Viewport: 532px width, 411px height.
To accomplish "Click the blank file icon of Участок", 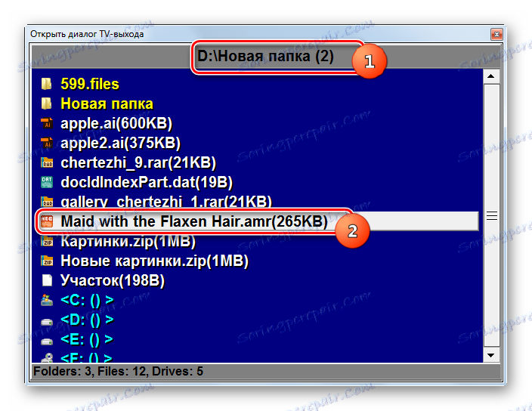I will [x=47, y=280].
